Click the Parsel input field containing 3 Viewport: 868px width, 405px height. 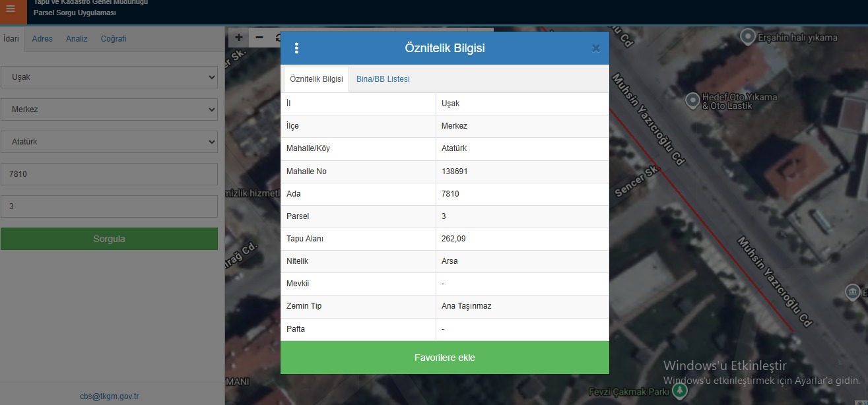pos(109,206)
